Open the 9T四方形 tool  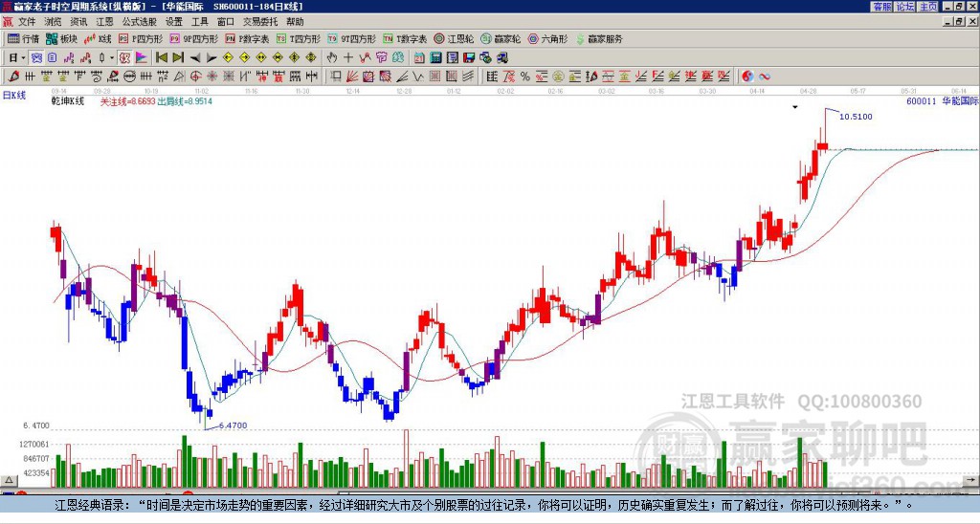point(351,38)
